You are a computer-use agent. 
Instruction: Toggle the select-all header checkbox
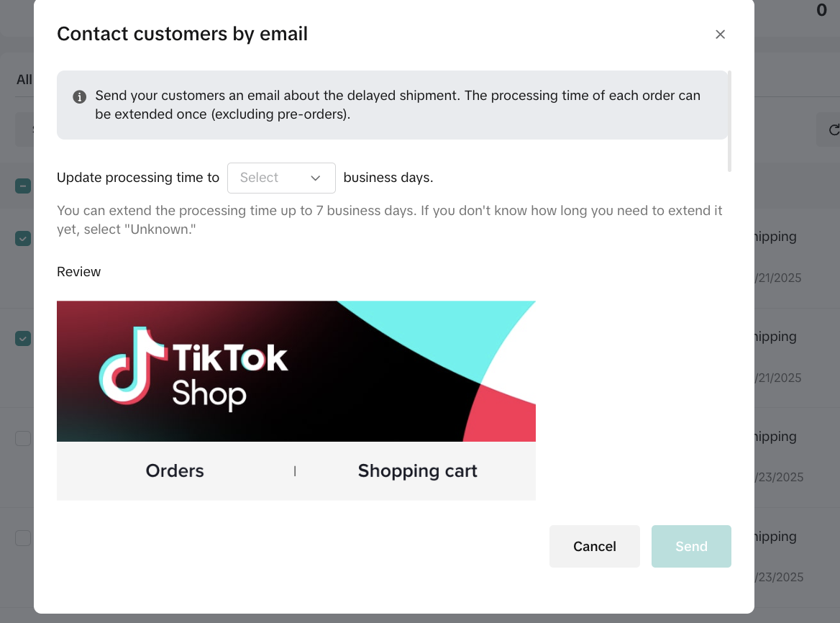(x=23, y=186)
